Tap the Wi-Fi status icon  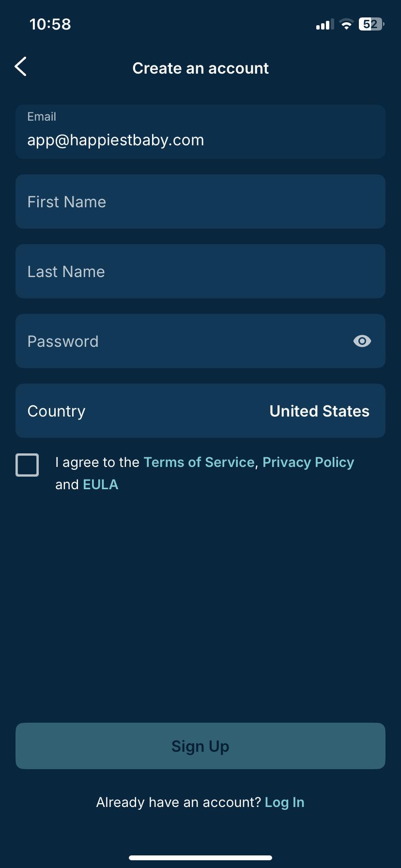point(346,24)
